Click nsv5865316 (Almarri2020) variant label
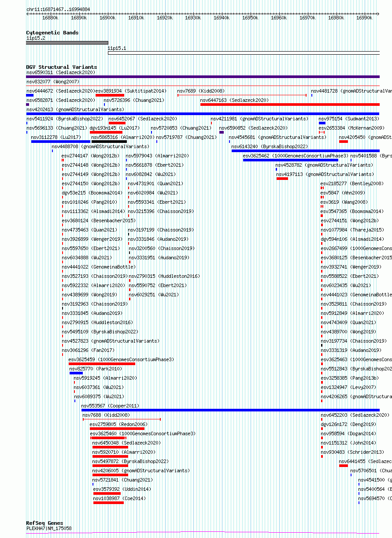 122,137
